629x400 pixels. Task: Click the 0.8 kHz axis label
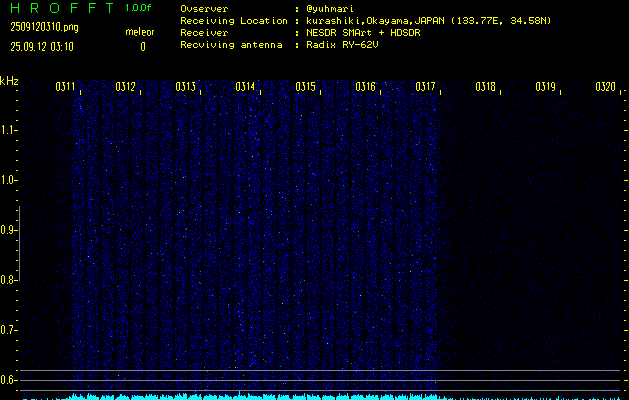point(8,280)
